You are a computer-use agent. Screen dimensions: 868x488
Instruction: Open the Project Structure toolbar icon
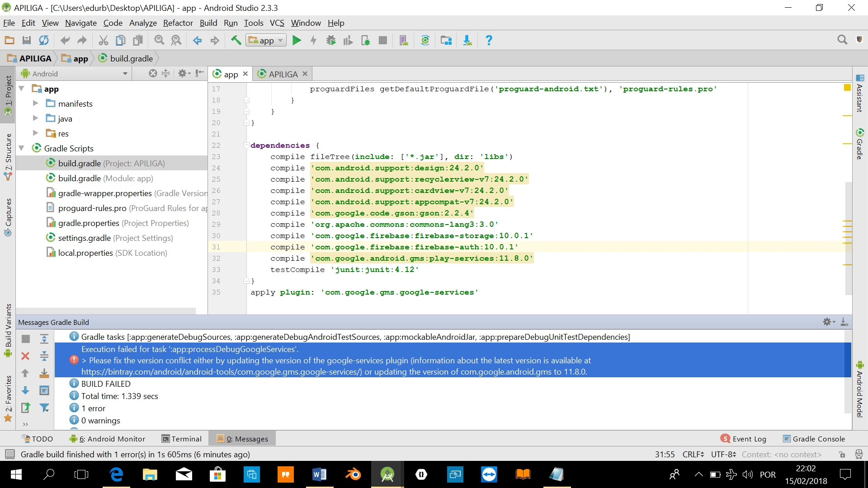coord(446,41)
